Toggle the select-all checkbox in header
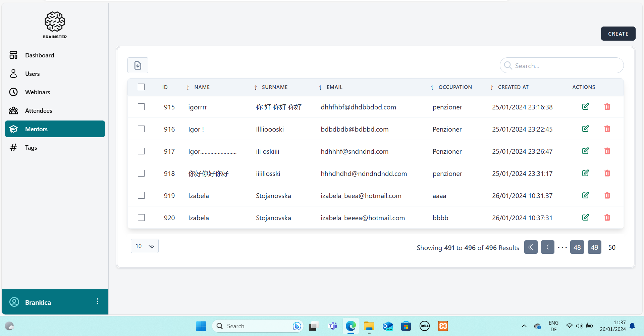This screenshot has width=644, height=336. coord(141,87)
